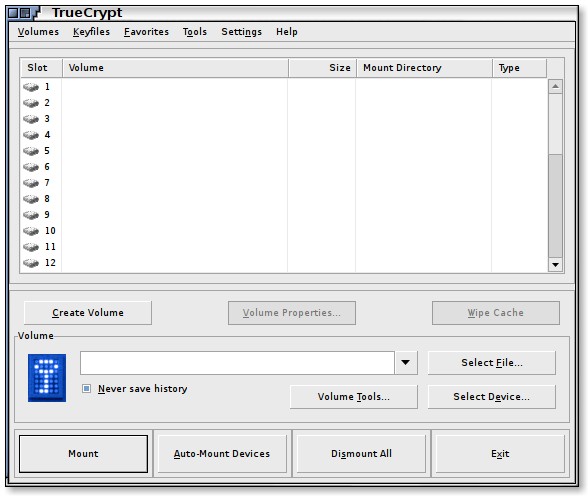Select the slot 12 drive icon
The image size is (588, 496).
point(31,263)
